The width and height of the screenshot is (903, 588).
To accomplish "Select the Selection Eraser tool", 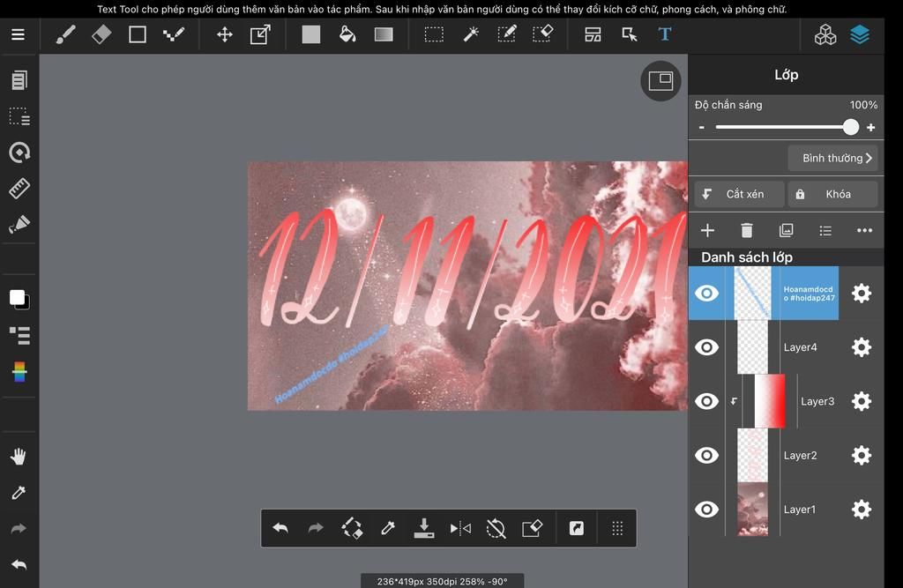I will [x=542, y=33].
